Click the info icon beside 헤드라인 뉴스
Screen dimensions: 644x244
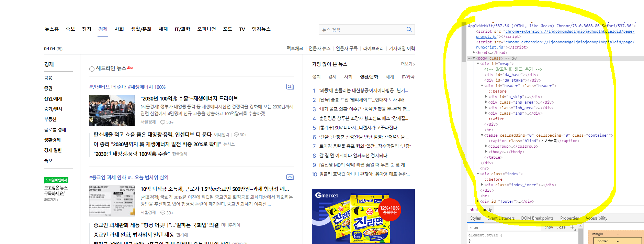pyautogui.click(x=92, y=69)
